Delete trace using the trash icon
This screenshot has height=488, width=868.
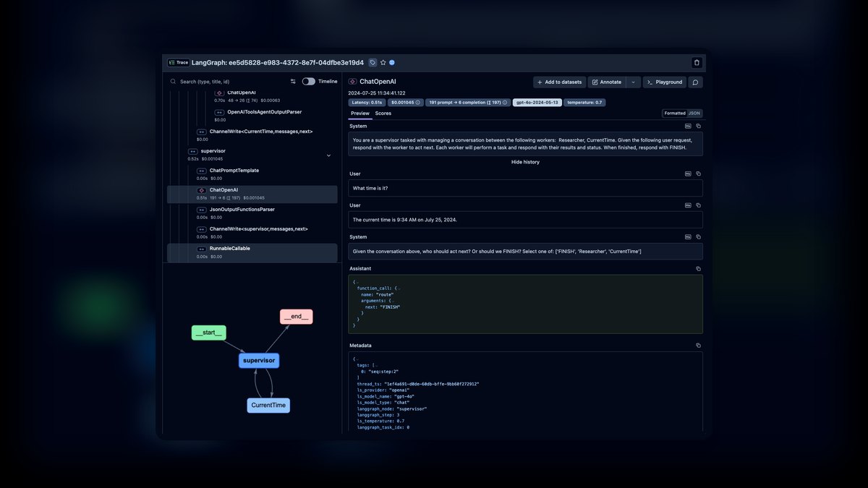tap(696, 63)
